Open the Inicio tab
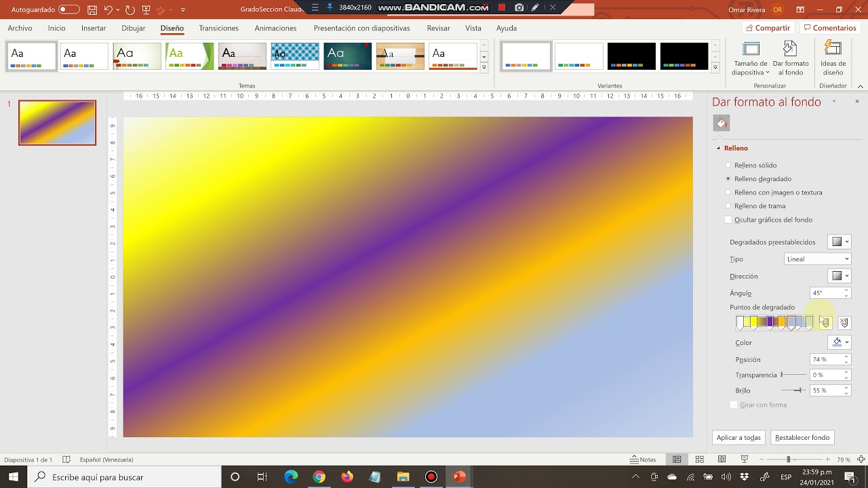Screen dimensions: 868x488 (57, 28)
